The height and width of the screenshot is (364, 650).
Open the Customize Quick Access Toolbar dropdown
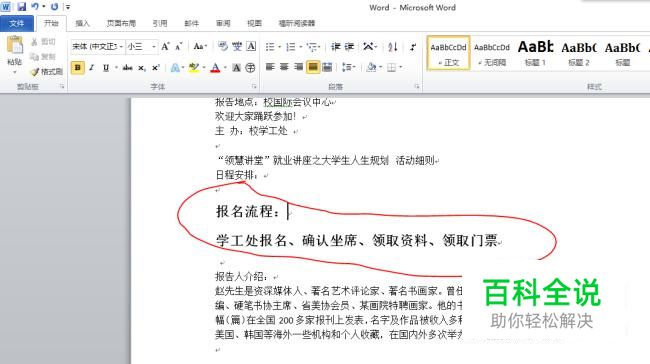point(68,7)
